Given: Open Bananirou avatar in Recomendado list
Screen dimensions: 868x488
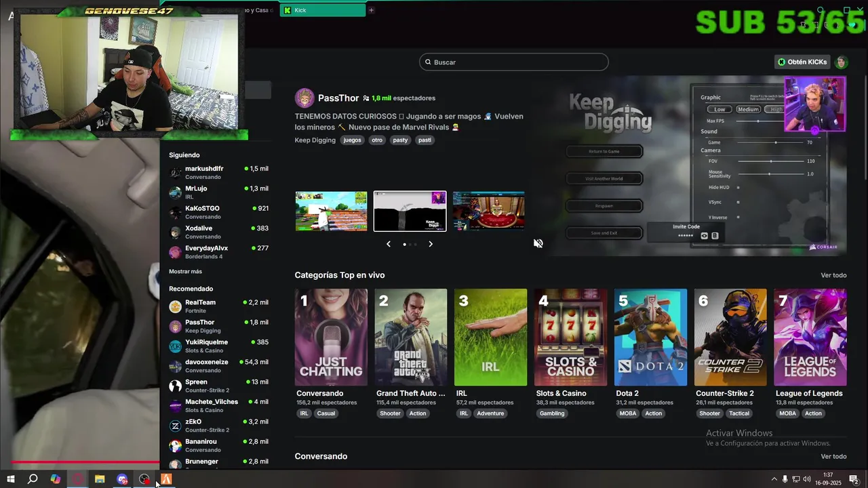Looking at the screenshot, I should coord(176,445).
